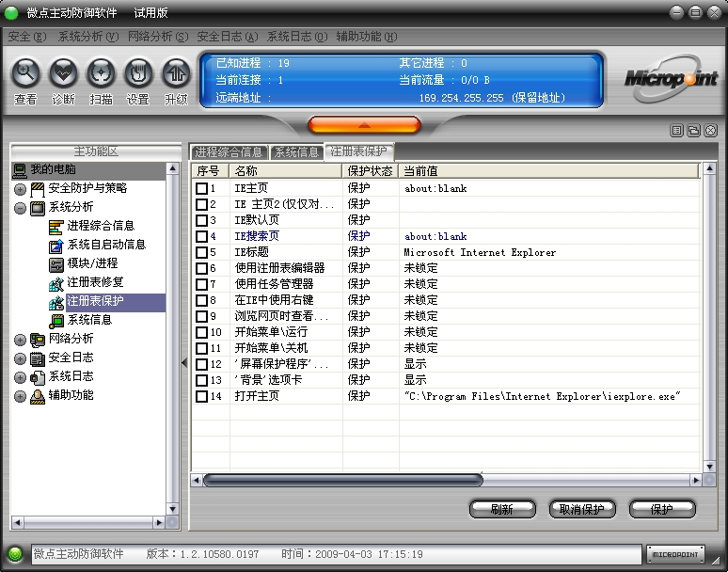Click the MICROPOINT badge in status bar
Screen dimensions: 728x572
coord(675,554)
